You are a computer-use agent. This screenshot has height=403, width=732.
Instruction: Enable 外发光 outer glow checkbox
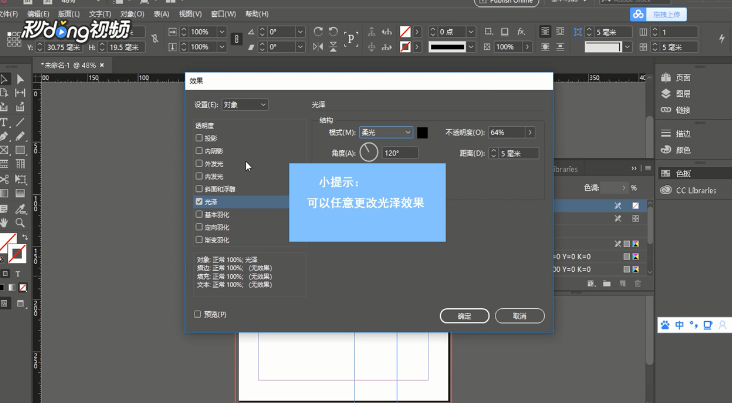tap(199, 163)
